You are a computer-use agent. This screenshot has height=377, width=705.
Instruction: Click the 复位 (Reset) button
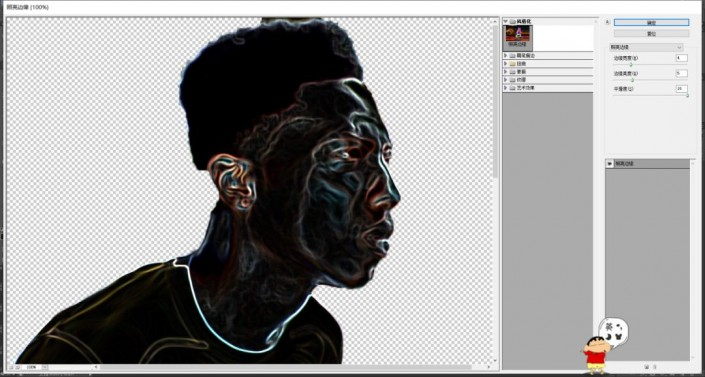click(651, 34)
